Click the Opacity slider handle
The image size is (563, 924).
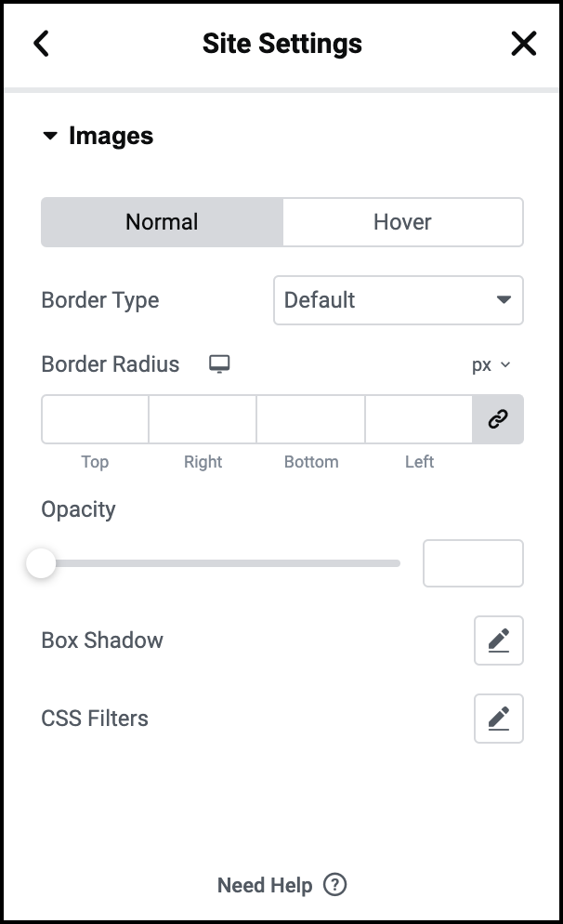click(41, 563)
